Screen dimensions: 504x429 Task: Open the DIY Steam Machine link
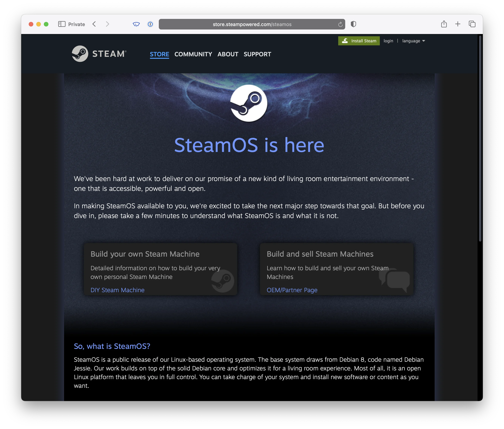(117, 290)
